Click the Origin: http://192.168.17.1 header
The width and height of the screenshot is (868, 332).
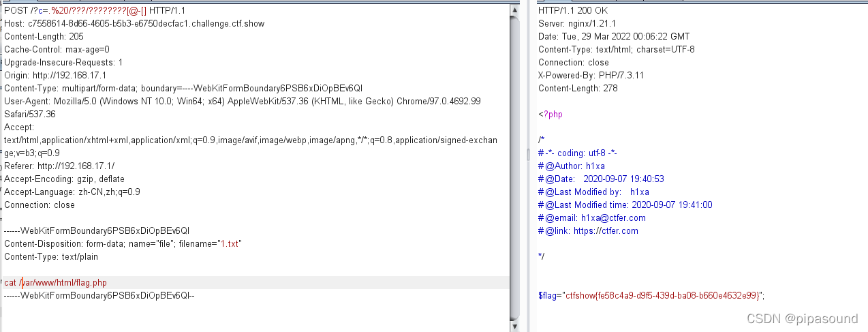[x=55, y=76]
